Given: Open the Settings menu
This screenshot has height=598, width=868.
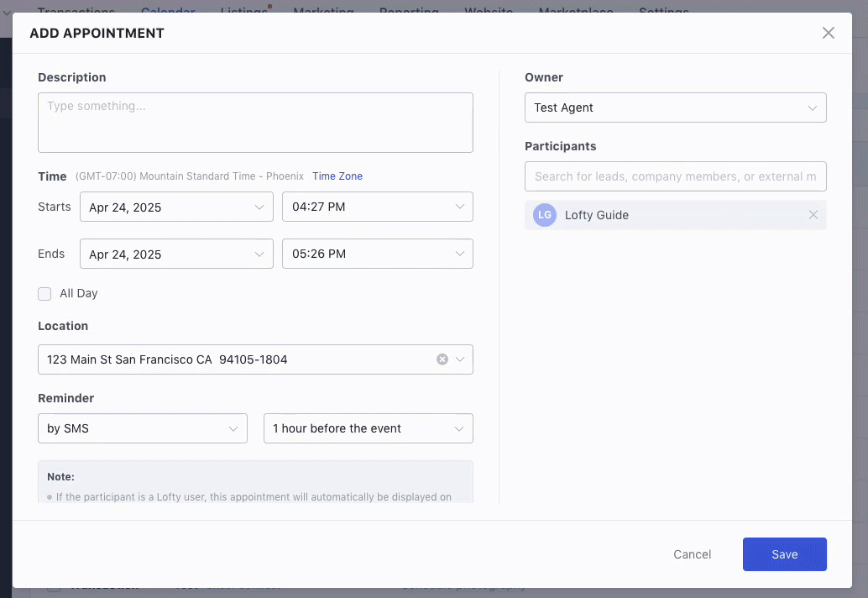Looking at the screenshot, I should click(x=663, y=8).
